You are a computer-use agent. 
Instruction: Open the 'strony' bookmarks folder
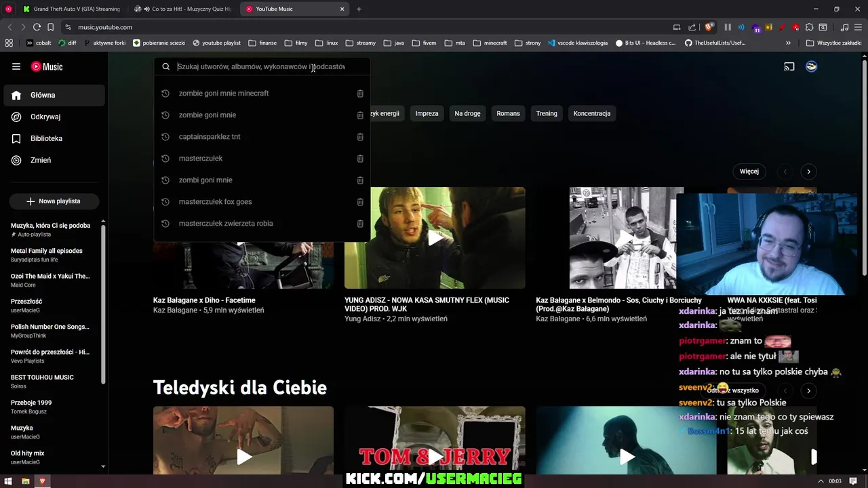(x=528, y=43)
